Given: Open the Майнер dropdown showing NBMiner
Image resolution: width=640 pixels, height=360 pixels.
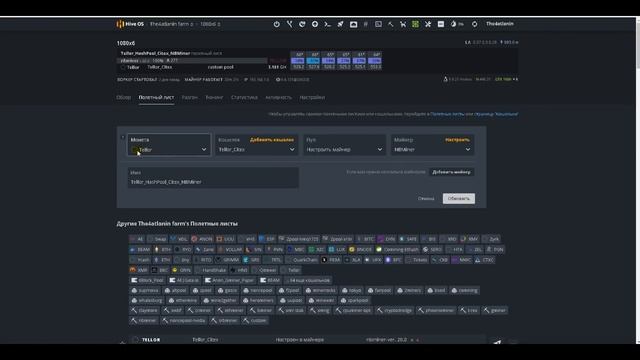Looking at the screenshot, I should click(x=432, y=149).
